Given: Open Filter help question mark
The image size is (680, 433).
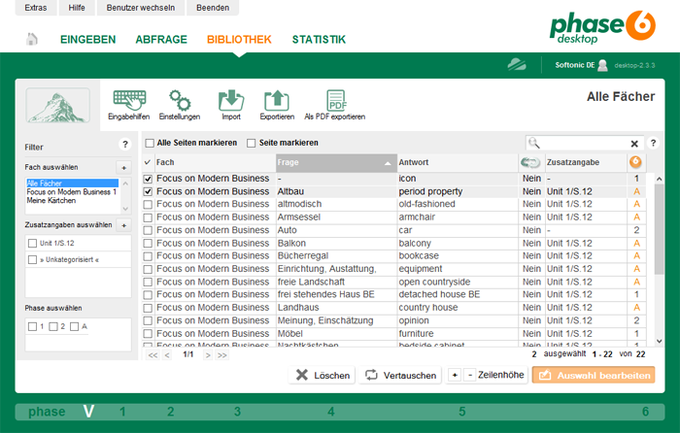Looking at the screenshot, I should pyautogui.click(x=125, y=144).
